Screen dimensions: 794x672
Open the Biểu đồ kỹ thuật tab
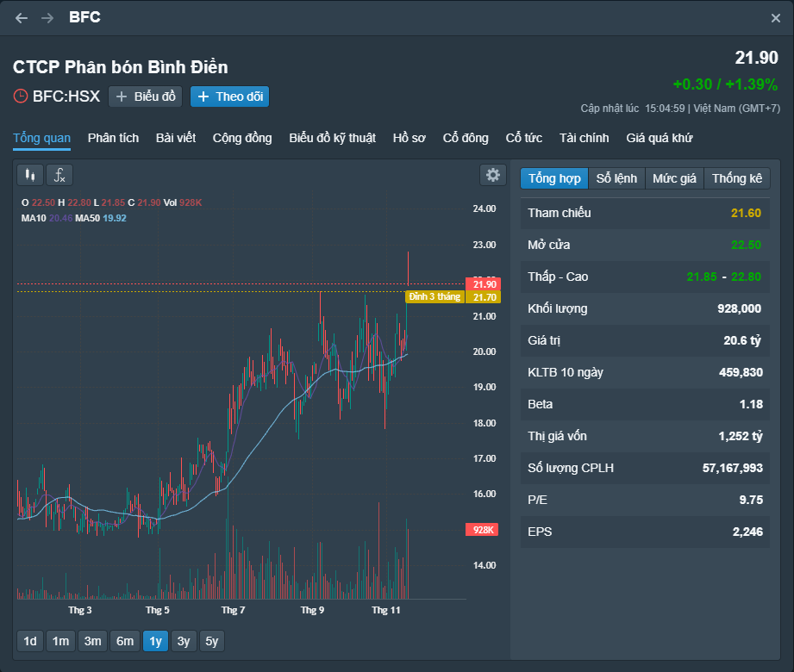click(332, 138)
